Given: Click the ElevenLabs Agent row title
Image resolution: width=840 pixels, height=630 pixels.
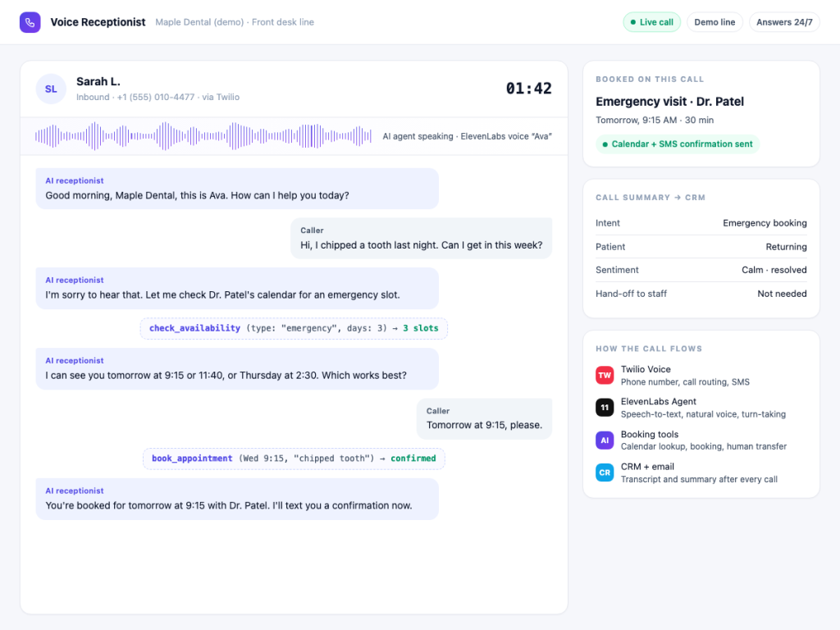Looking at the screenshot, I should [x=659, y=402].
